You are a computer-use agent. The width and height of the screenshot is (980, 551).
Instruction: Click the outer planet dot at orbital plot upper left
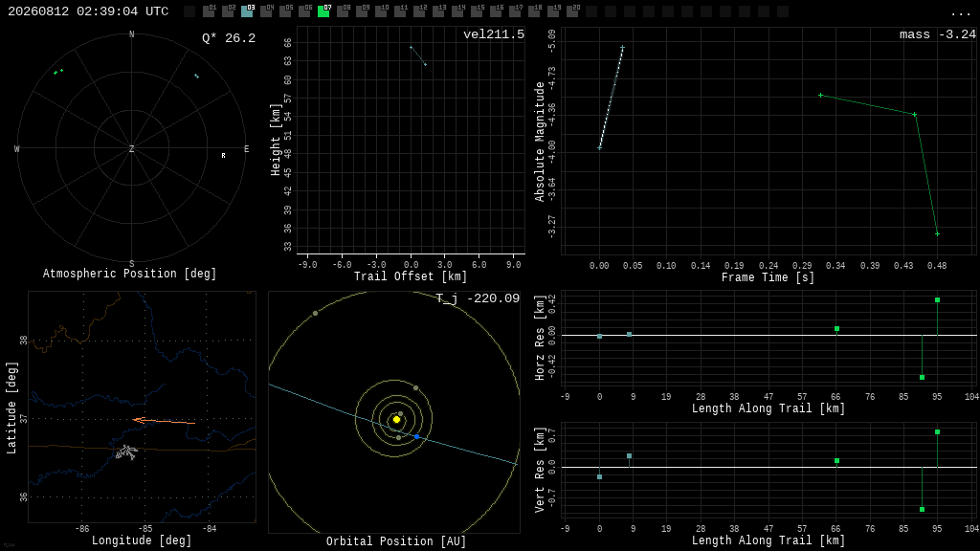click(315, 313)
